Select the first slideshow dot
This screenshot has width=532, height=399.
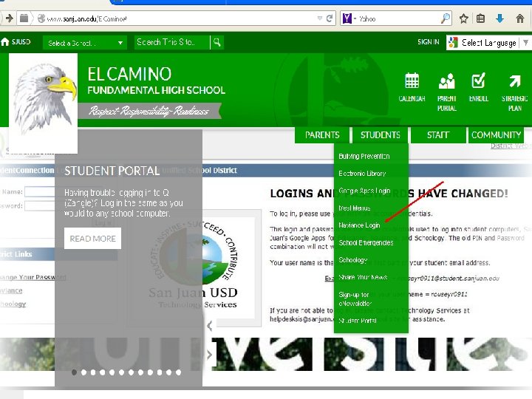coord(74,372)
